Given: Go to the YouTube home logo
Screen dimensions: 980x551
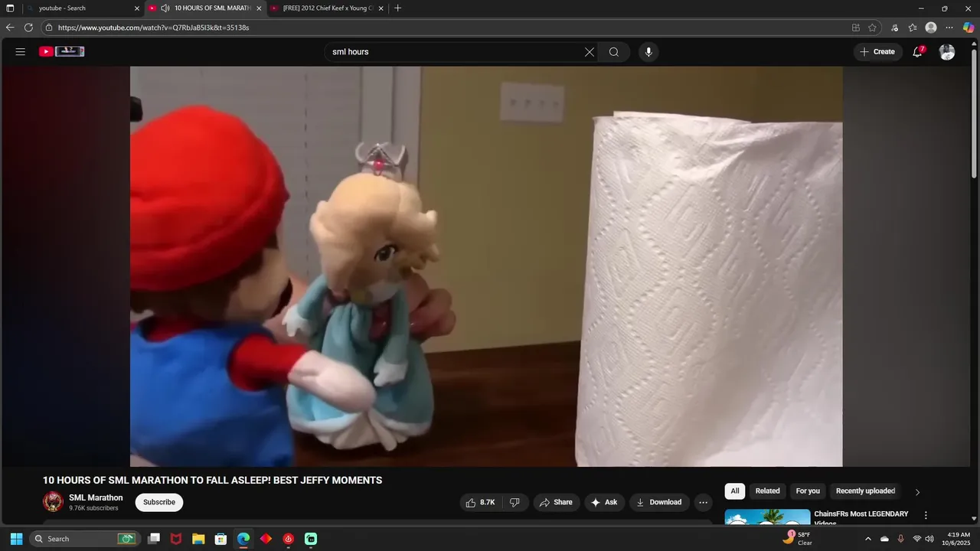Looking at the screenshot, I should 62,52.
